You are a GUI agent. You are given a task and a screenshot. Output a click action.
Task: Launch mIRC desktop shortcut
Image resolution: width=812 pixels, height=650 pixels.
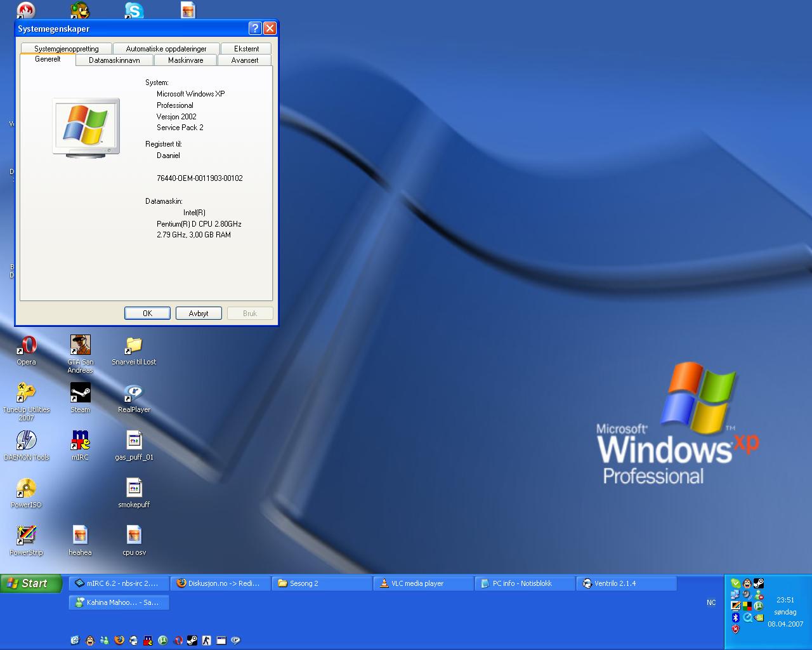click(80, 445)
